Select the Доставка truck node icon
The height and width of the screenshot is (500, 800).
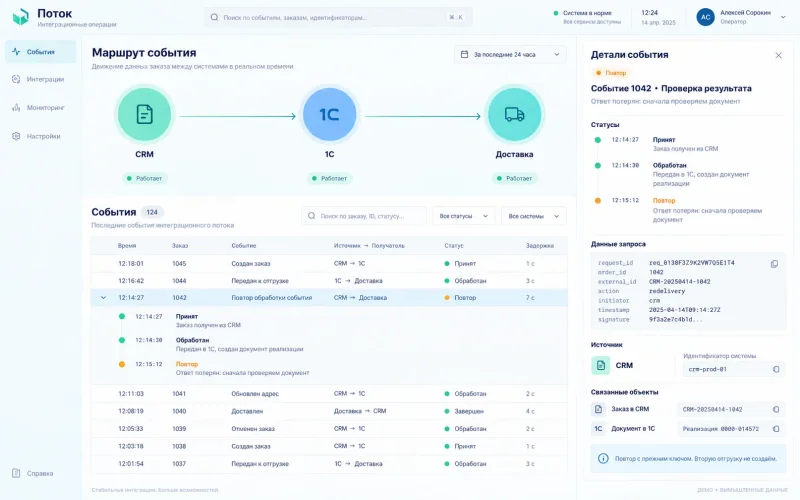[514, 114]
